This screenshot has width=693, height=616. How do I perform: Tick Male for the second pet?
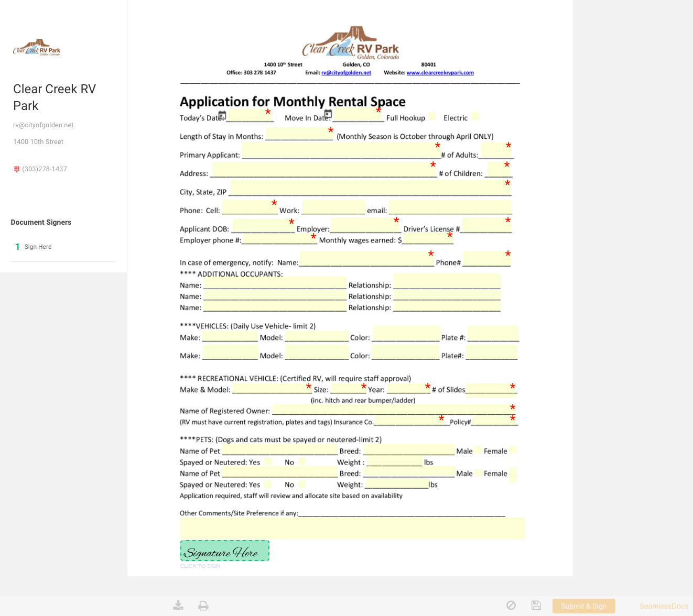(479, 473)
